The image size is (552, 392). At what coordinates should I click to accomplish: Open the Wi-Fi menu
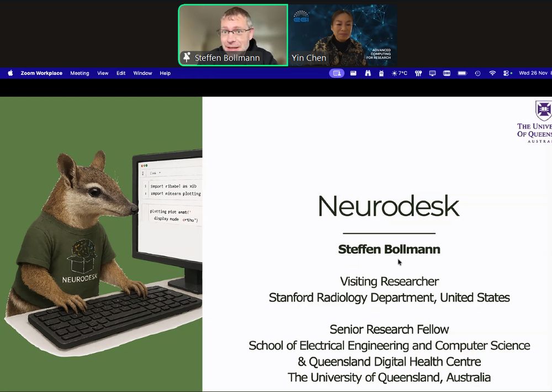(492, 73)
